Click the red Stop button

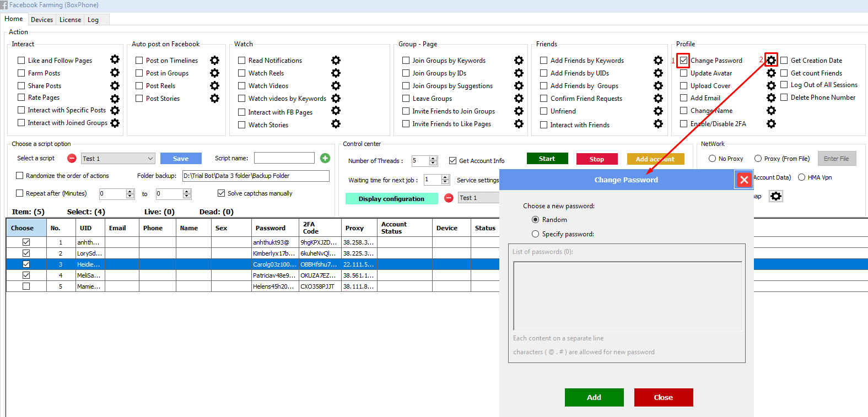[x=596, y=159]
